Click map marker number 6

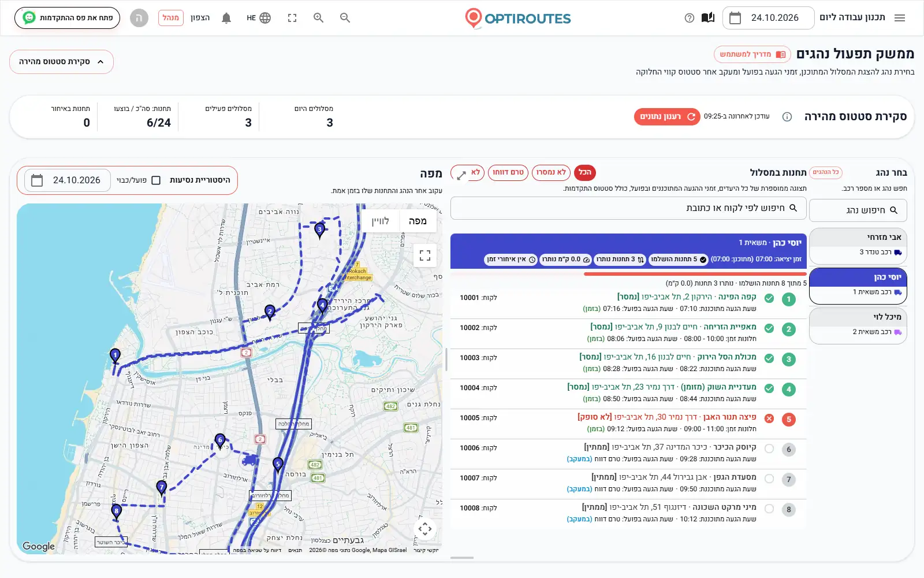coord(219,441)
